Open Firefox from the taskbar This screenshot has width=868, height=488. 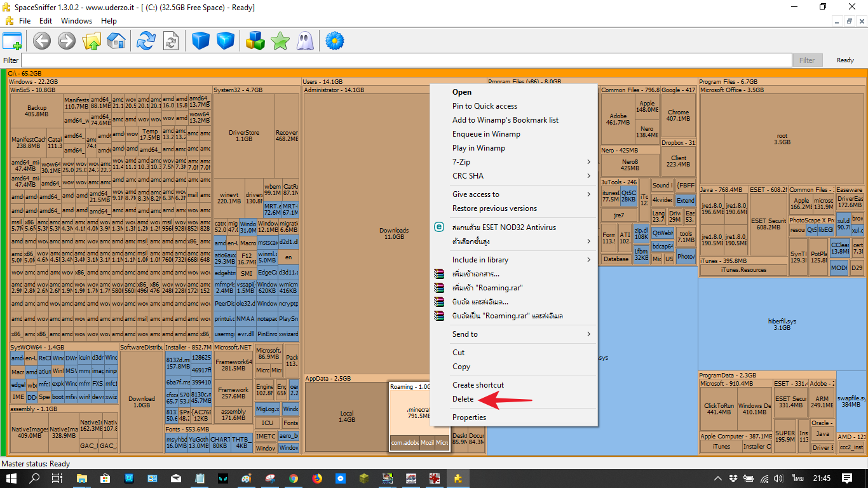coord(317,478)
